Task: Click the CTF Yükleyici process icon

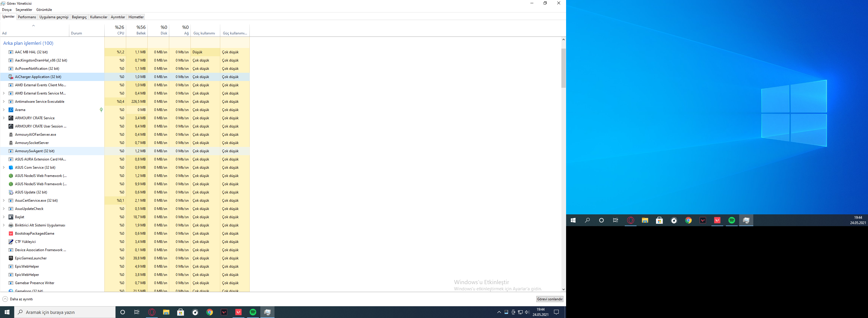Action: pos(11,242)
